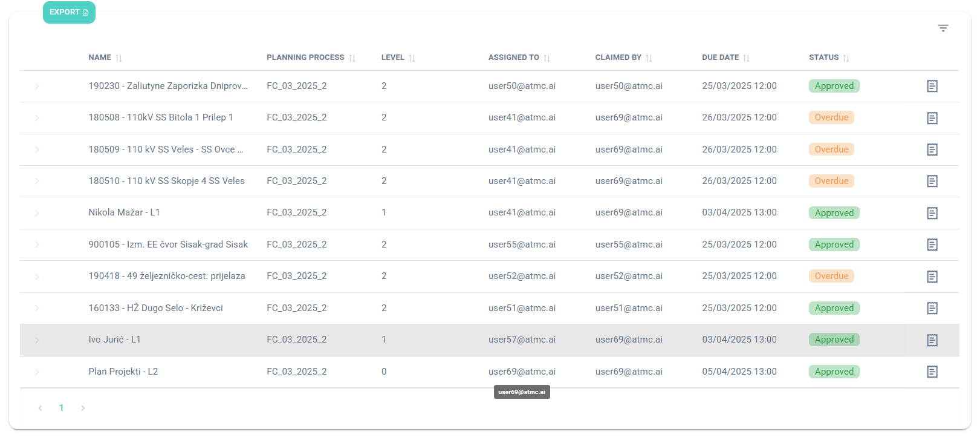Image resolution: width=980 pixels, height=440 pixels.
Task: Open document icon for Plan Projekti - L2 row
Action: tap(932, 372)
